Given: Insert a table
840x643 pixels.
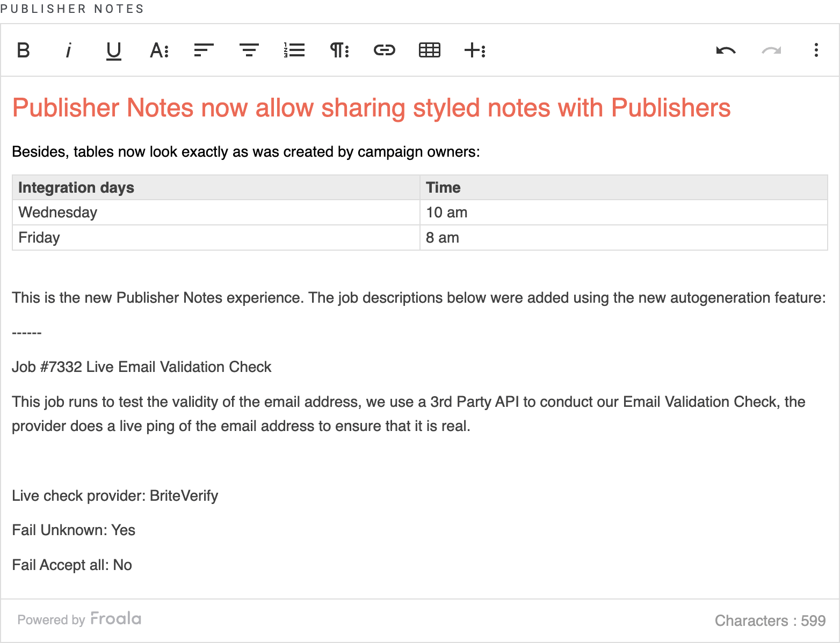Looking at the screenshot, I should tap(430, 50).
